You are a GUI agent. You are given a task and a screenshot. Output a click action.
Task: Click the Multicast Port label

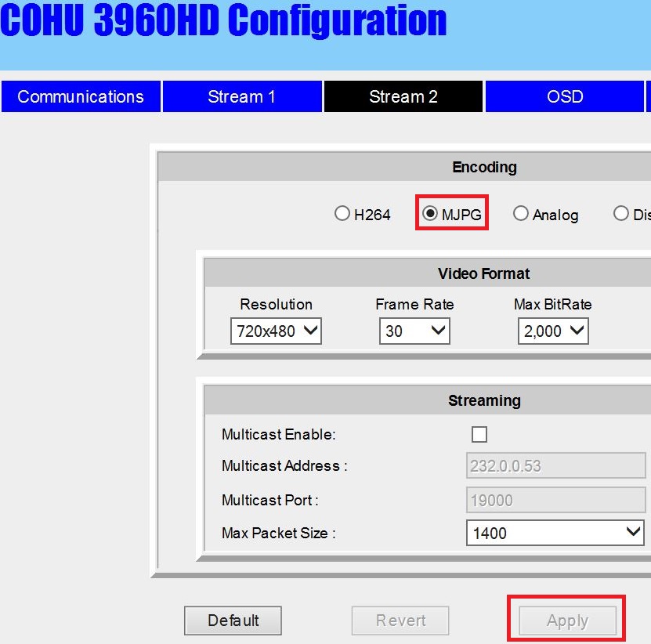click(269, 500)
